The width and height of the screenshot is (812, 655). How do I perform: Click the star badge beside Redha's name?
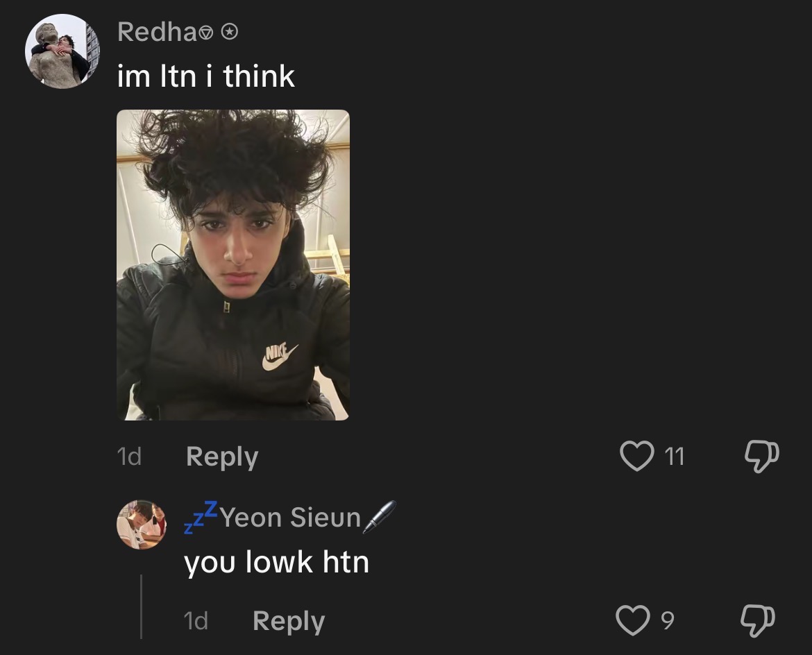coord(230,33)
